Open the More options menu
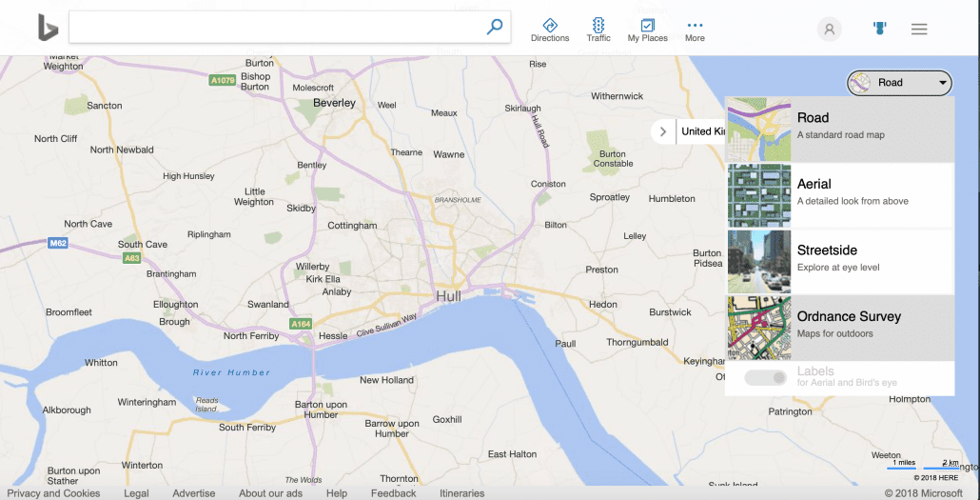Image resolution: width=980 pixels, height=500 pixels. (x=695, y=30)
